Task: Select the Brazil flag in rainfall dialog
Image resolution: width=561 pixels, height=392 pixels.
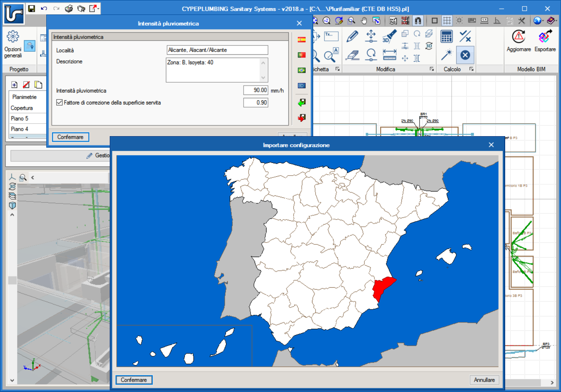Action: point(302,70)
